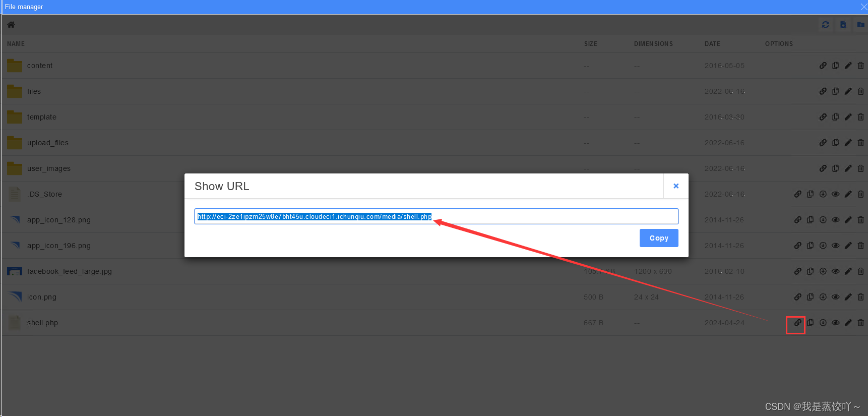Trash icon for facebook_feed_large.jpg

pos(860,271)
